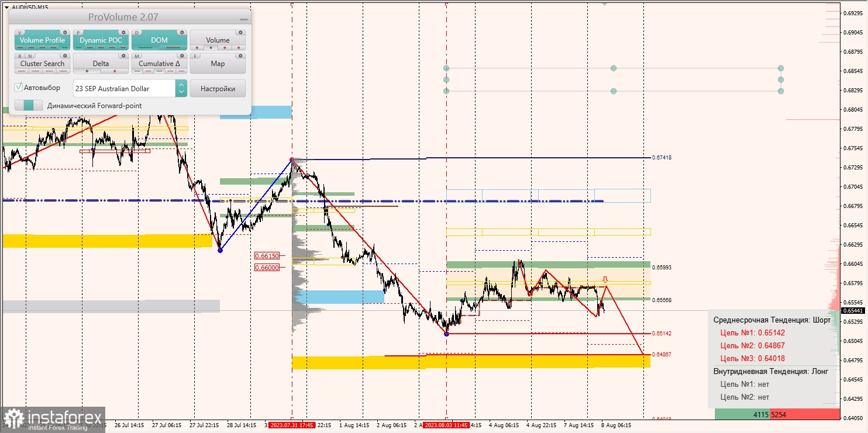Enable the Cluster Search indicator

click(42, 63)
